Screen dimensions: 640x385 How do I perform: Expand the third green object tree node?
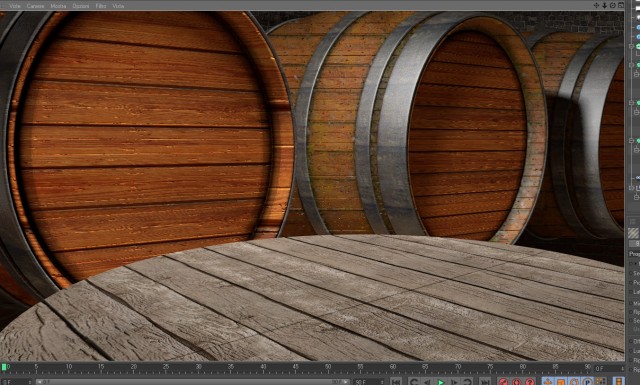(x=631, y=102)
